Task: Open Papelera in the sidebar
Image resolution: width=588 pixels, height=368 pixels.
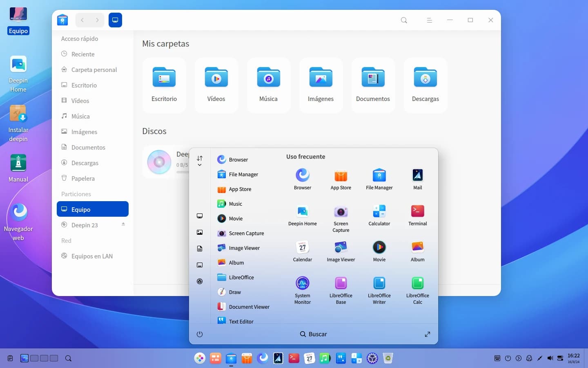Action: [93, 178]
